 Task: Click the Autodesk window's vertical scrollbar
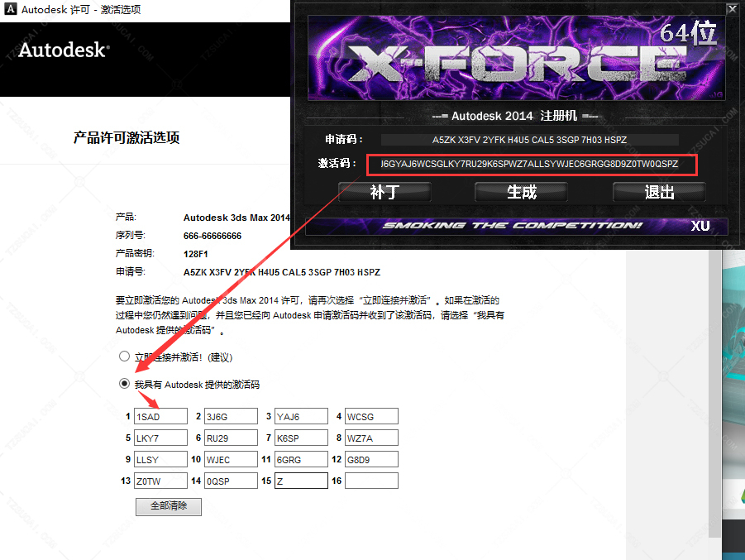(x=714, y=395)
